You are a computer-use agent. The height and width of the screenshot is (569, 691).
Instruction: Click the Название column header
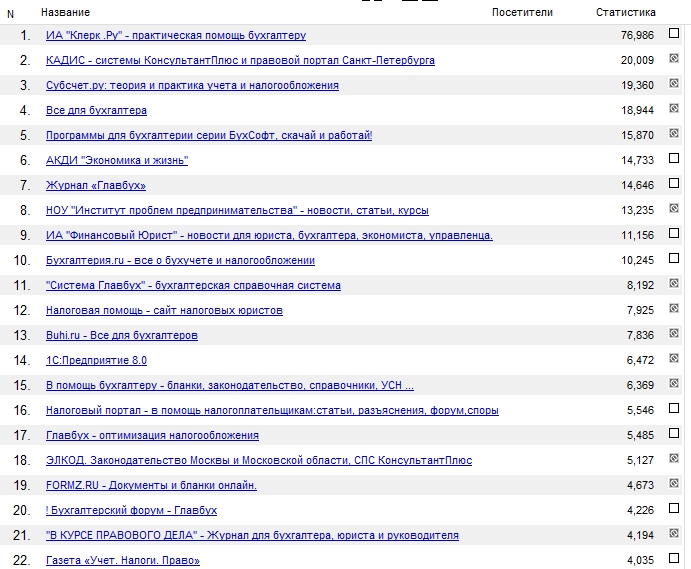tap(65, 12)
